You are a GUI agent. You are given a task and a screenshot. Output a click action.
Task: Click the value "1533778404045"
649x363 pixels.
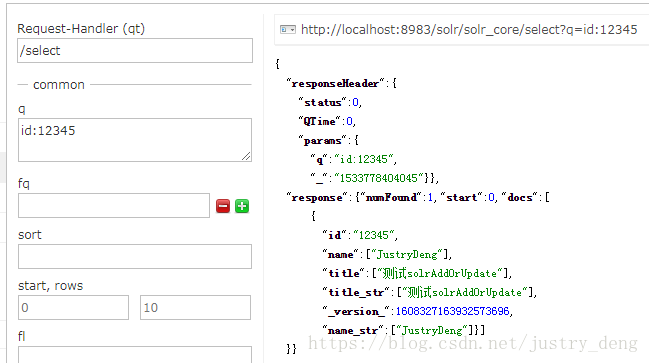pos(379,178)
